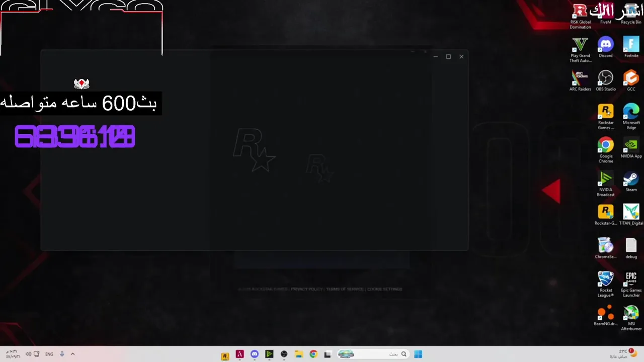This screenshot has width=644, height=362.
Task: Open the debug file on desktop
Action: pyautogui.click(x=631, y=249)
